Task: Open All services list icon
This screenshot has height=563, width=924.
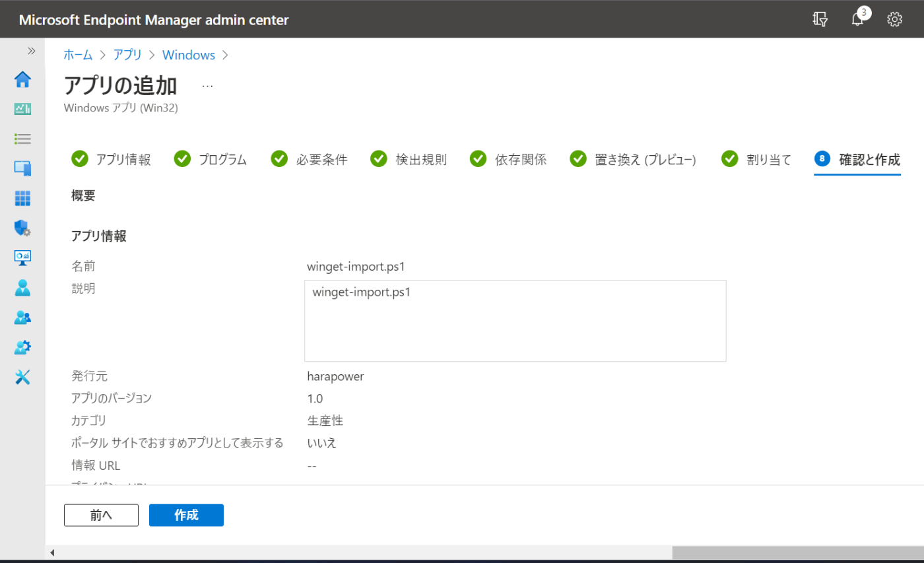Action: pos(22,139)
